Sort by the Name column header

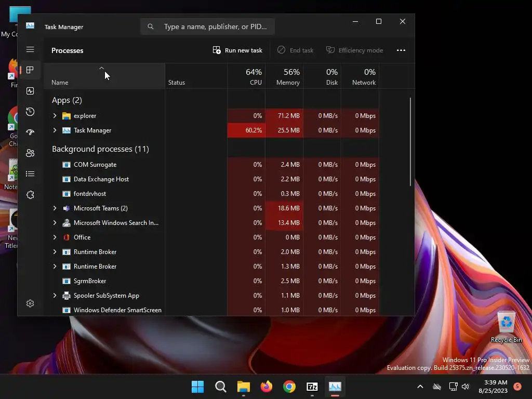click(104, 76)
